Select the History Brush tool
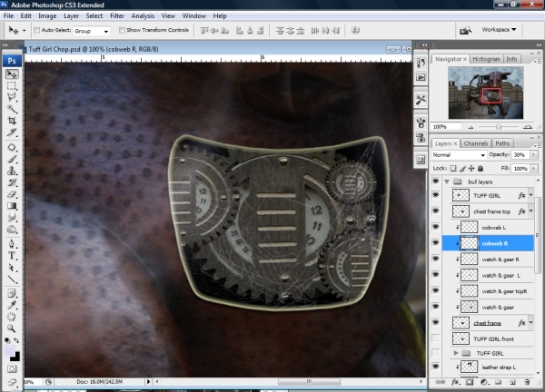 (x=12, y=182)
